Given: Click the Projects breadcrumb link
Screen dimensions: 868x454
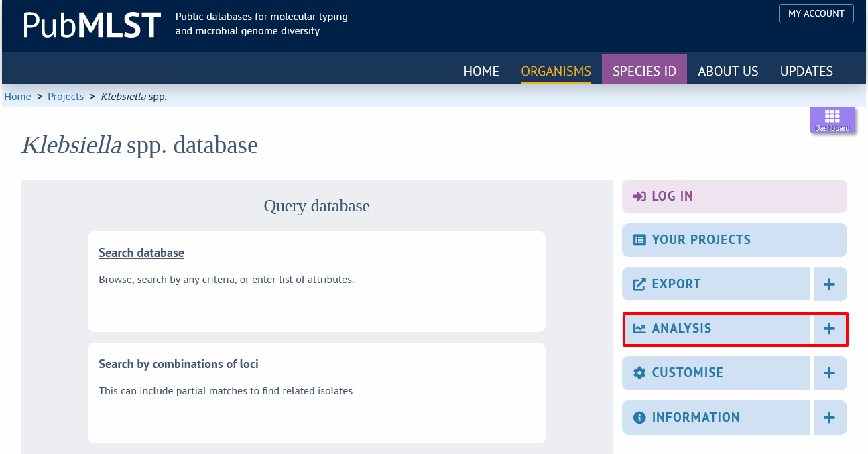Looking at the screenshot, I should [x=66, y=96].
